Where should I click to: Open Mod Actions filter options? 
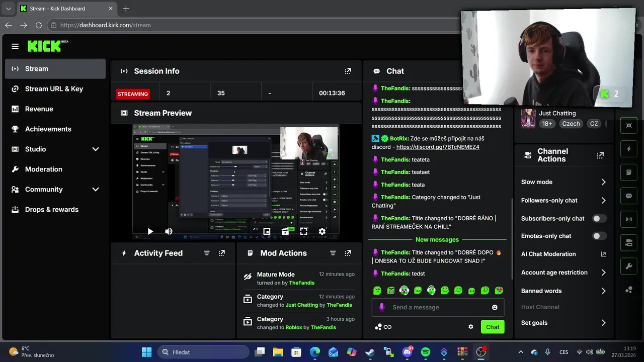333,253
